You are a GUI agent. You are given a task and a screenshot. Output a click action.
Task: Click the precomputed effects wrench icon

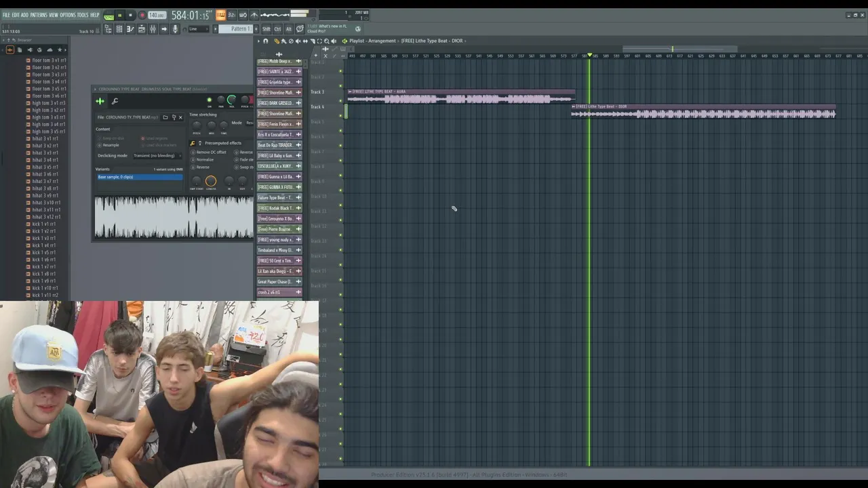point(193,143)
